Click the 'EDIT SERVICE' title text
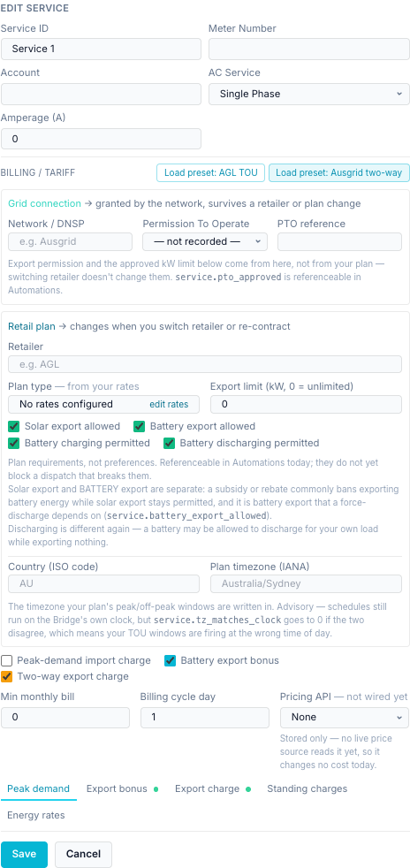The width and height of the screenshot is (410, 868). [34, 8]
